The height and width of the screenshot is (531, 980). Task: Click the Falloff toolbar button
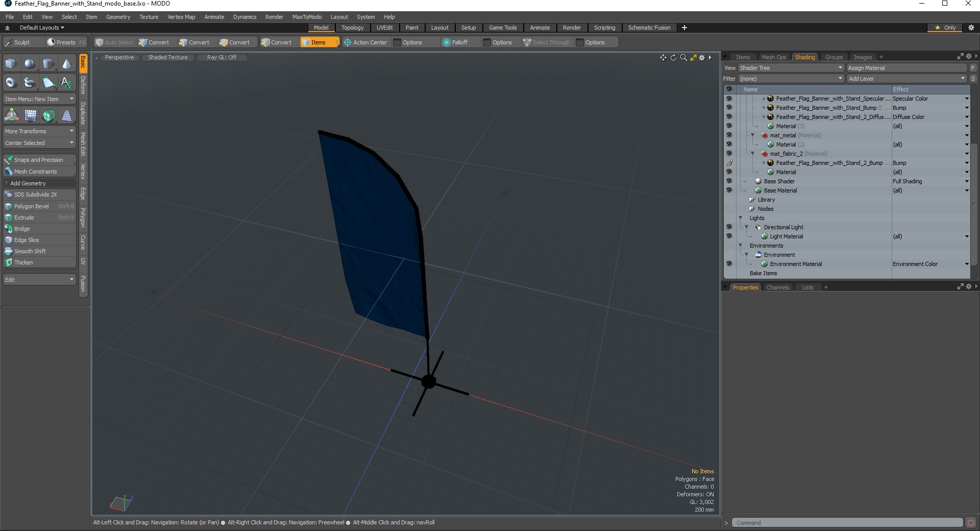[x=455, y=42]
